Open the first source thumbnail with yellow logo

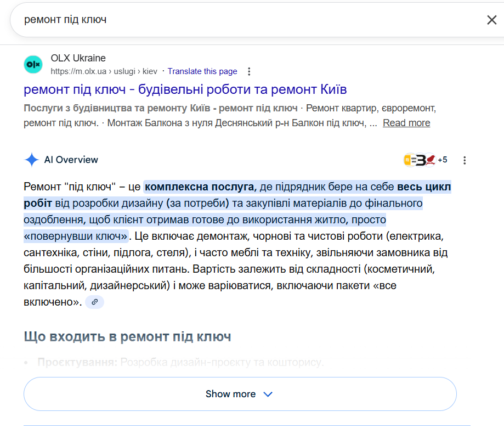tap(410, 159)
